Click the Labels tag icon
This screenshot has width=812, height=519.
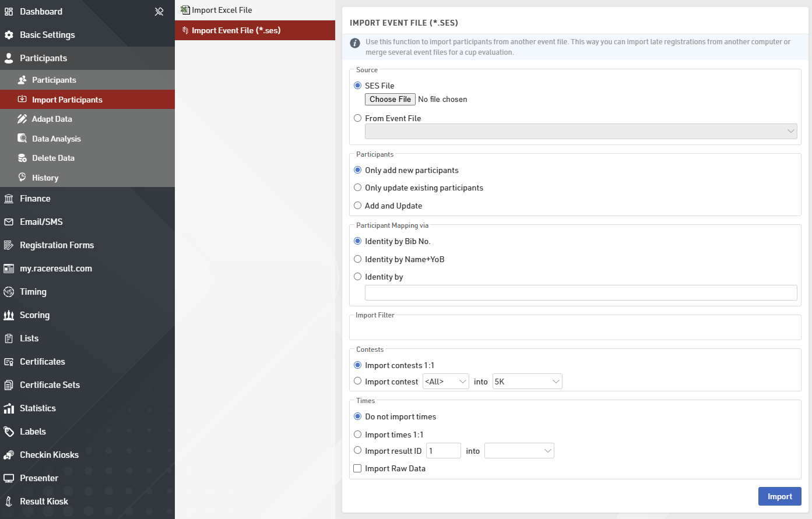pos(9,432)
